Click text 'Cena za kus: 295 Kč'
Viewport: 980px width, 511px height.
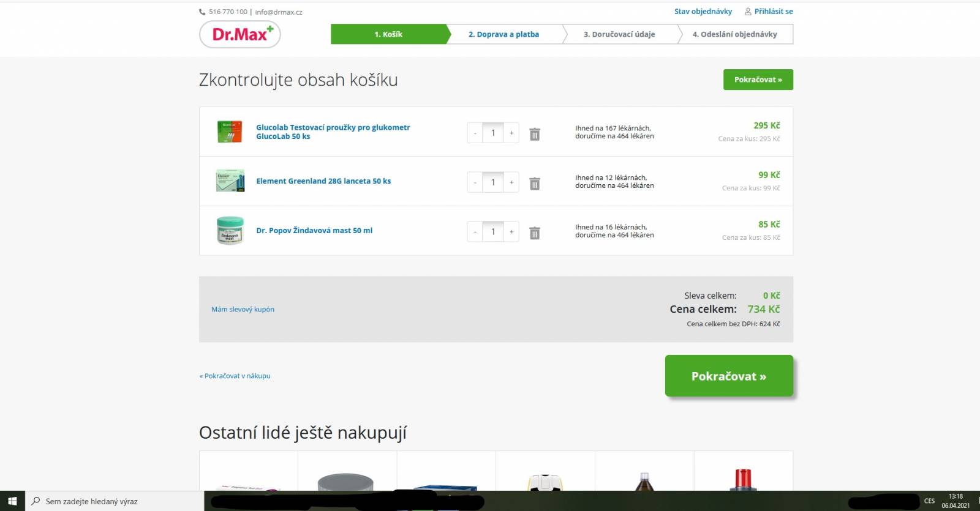pyautogui.click(x=749, y=139)
